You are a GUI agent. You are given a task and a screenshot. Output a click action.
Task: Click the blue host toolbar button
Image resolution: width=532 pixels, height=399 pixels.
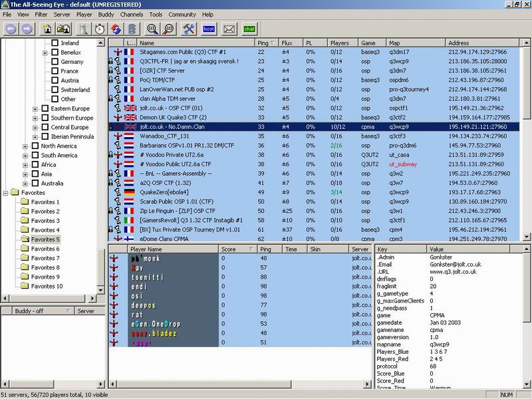pyautogui.click(x=209, y=29)
